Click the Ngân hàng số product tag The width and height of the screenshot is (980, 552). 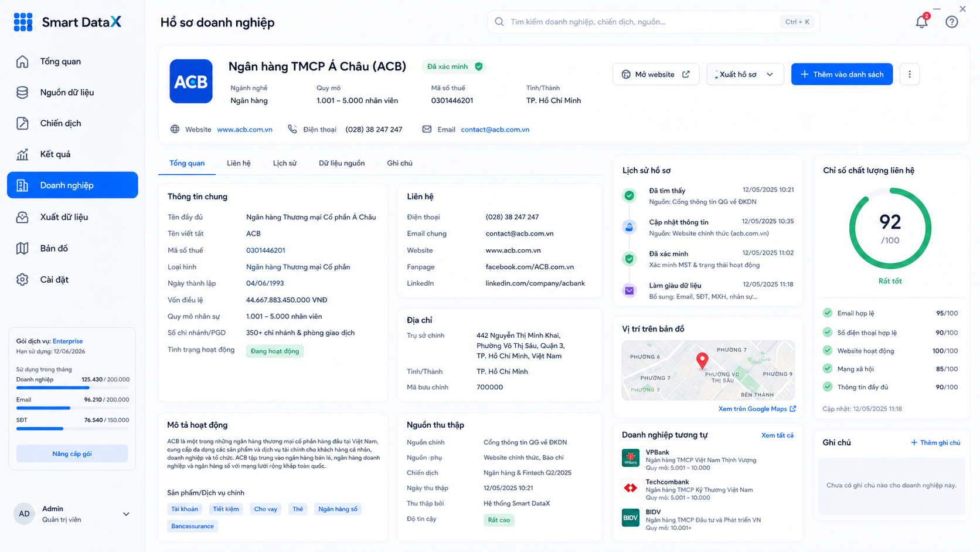pyautogui.click(x=338, y=509)
